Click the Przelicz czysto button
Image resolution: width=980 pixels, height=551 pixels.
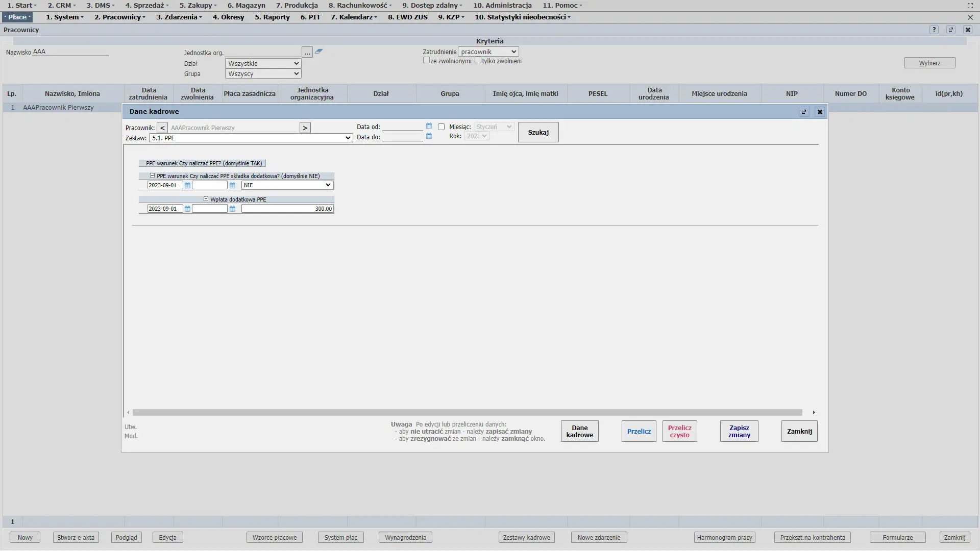pos(679,432)
